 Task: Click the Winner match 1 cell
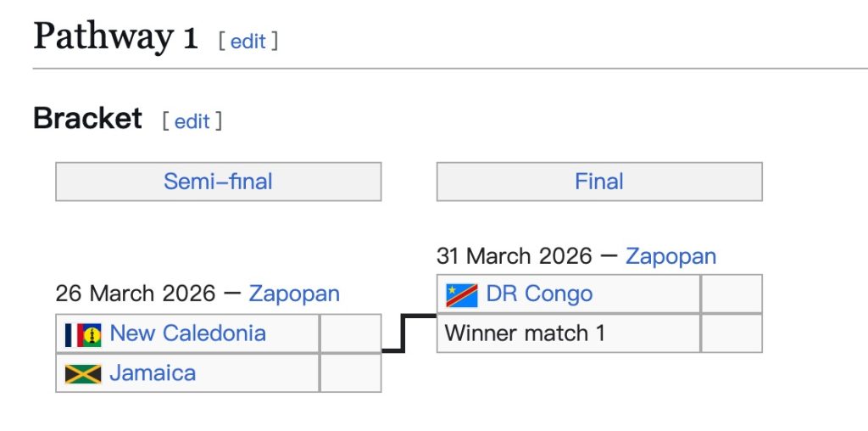pos(526,333)
